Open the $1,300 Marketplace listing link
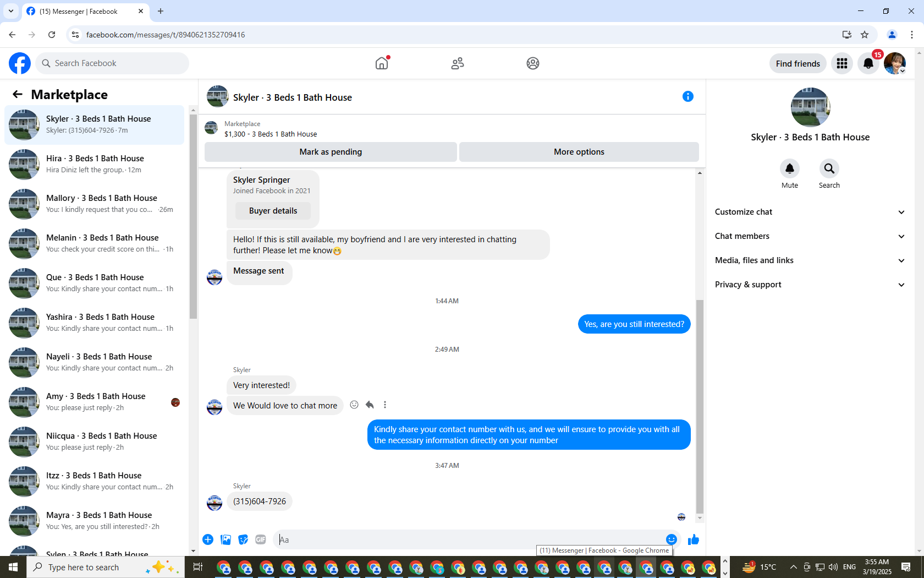 pos(271,134)
